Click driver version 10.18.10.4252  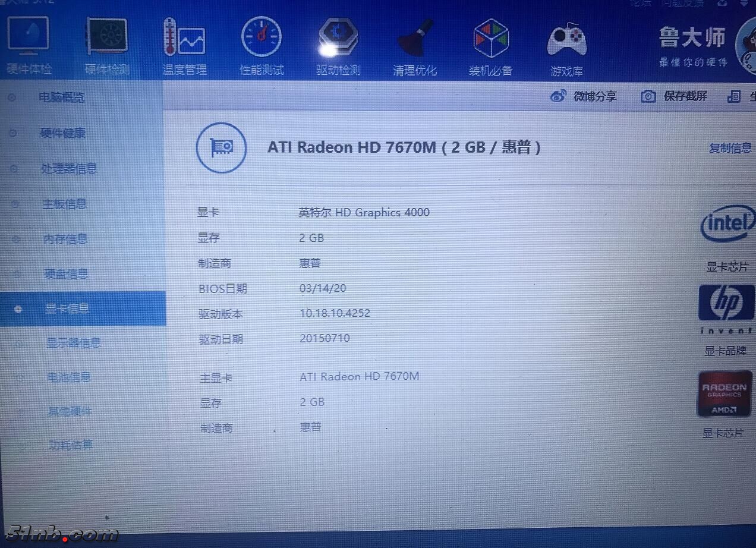click(335, 313)
